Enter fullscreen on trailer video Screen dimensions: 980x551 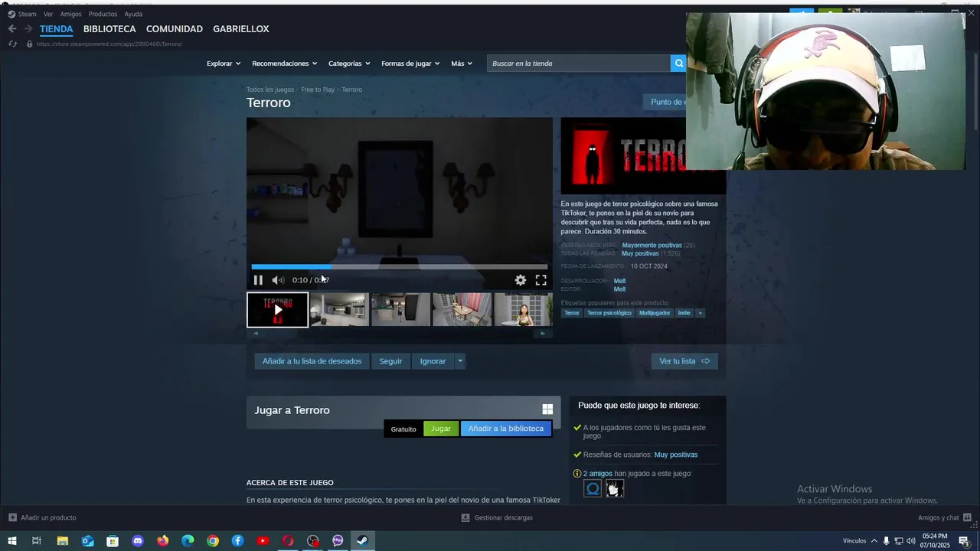[x=541, y=280]
